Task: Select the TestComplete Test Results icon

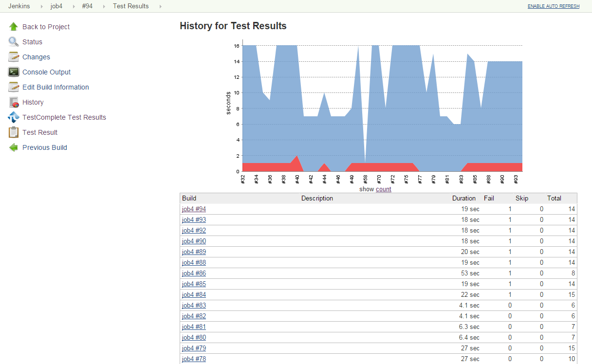Action: pos(14,117)
